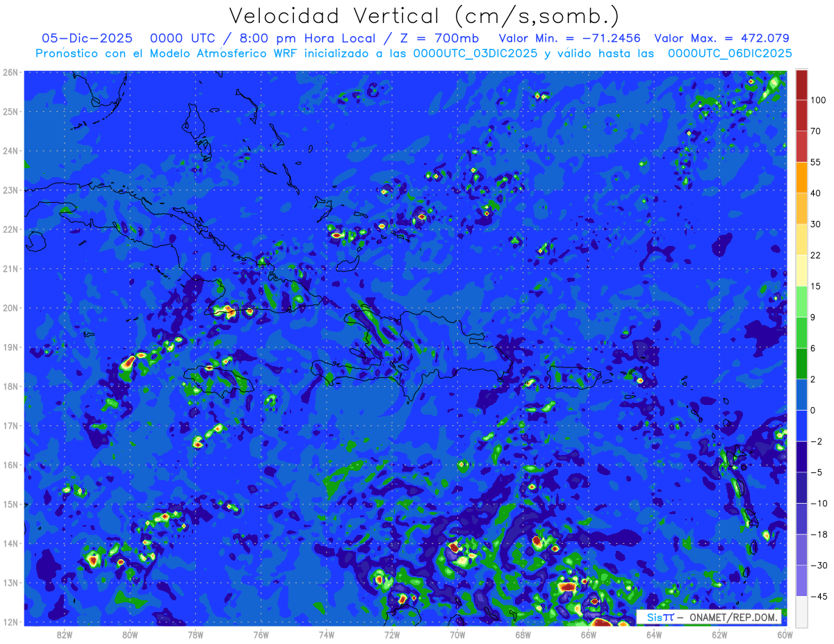Click the "SisTT" logo on map corner
Viewport: 834px width, 644px height.
660,617
